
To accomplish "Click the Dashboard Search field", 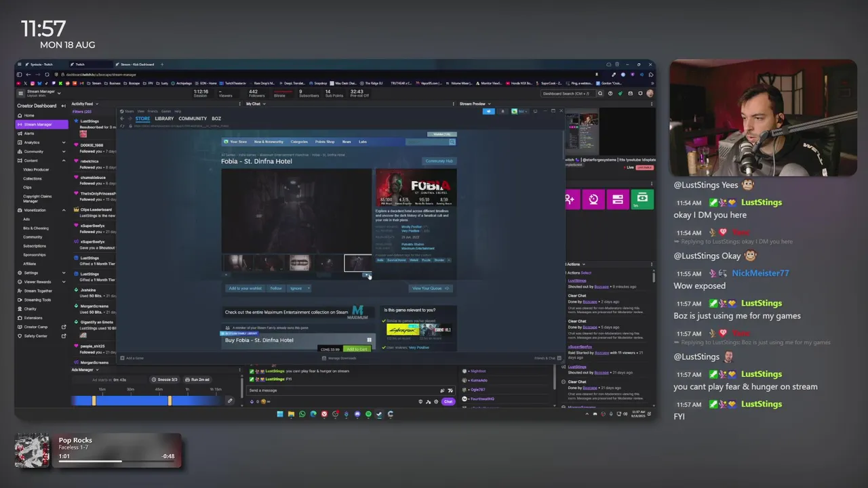I will (x=568, y=94).
